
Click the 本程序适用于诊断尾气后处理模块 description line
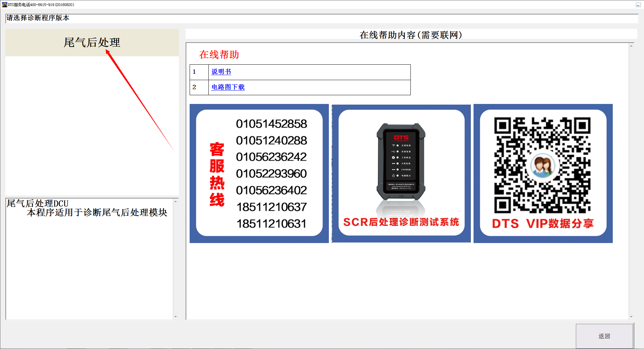pyautogui.click(x=97, y=213)
